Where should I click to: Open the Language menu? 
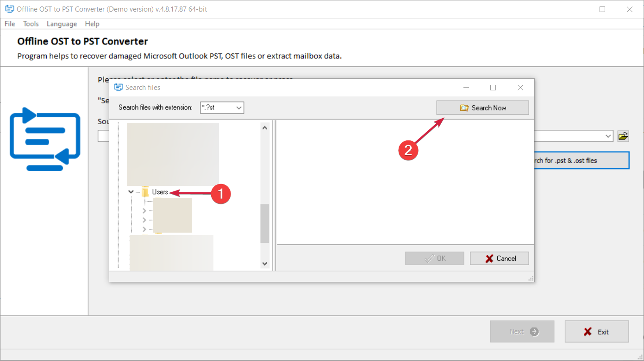pyautogui.click(x=62, y=24)
